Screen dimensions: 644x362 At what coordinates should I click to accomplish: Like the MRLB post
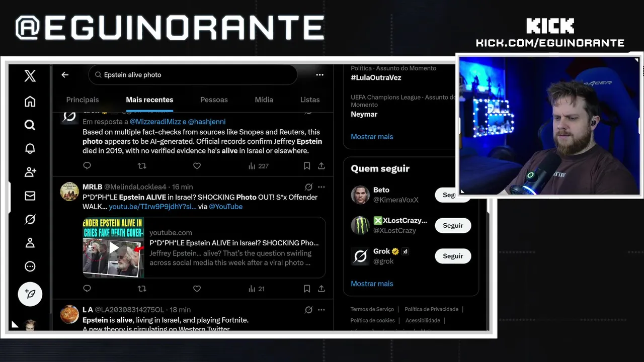[x=197, y=289]
